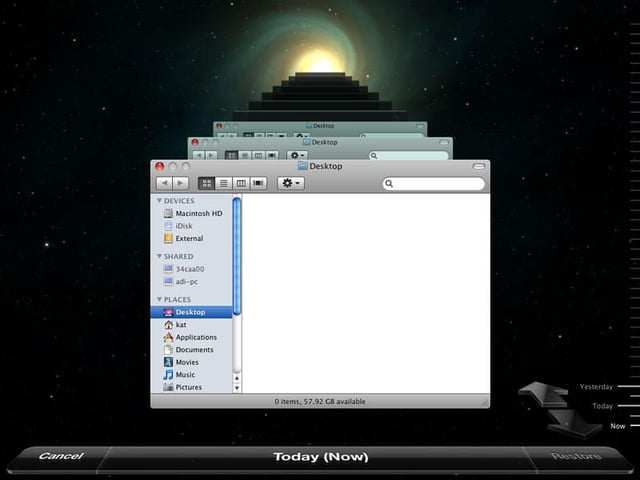Viewport: 640px width, 480px height.
Task: Click gear menu in second Desktop window
Action: point(297,155)
